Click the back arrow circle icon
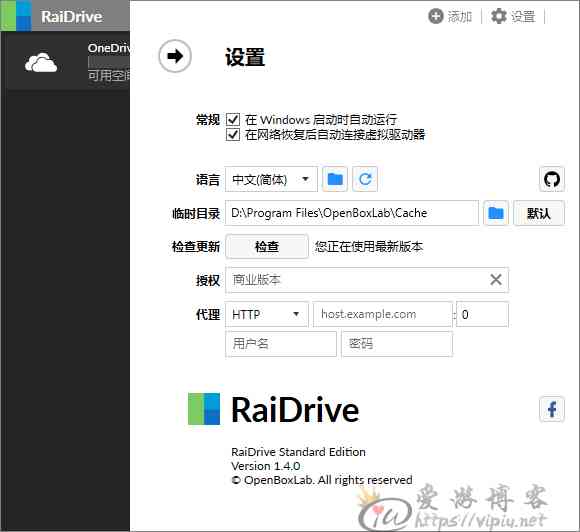 175,56
